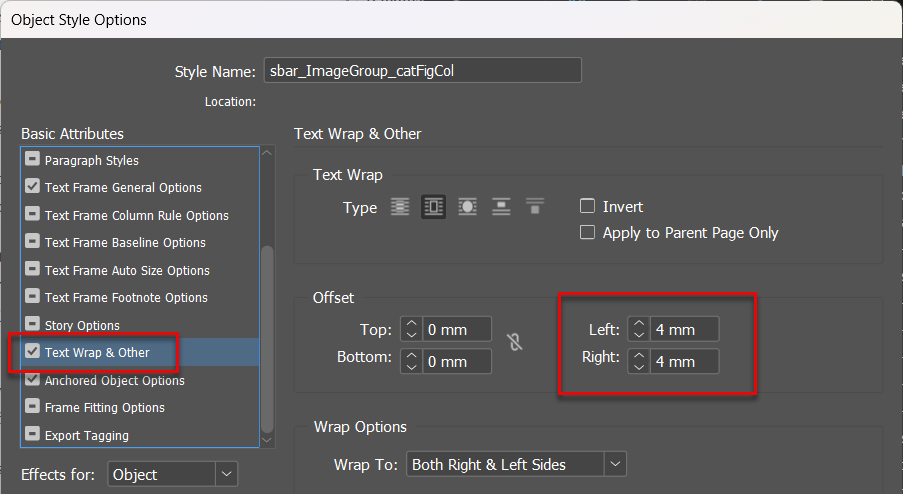Toggle Story Options checkbox

coord(32,324)
